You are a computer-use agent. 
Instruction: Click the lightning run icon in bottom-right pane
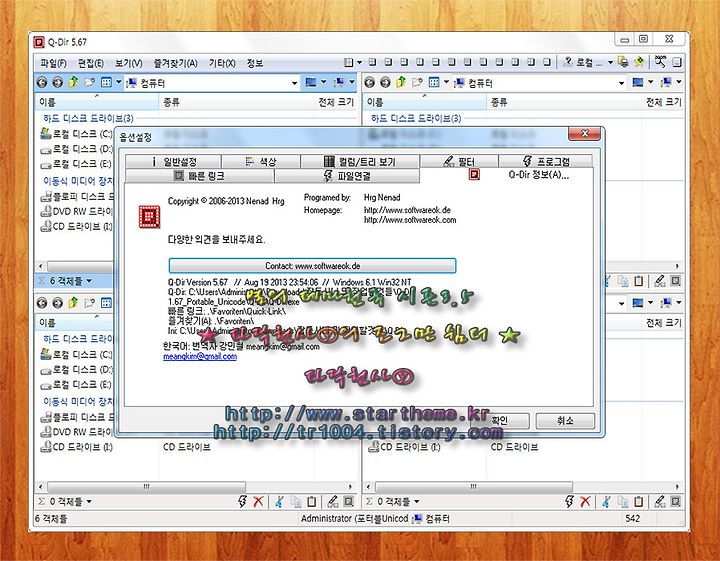tap(569, 502)
